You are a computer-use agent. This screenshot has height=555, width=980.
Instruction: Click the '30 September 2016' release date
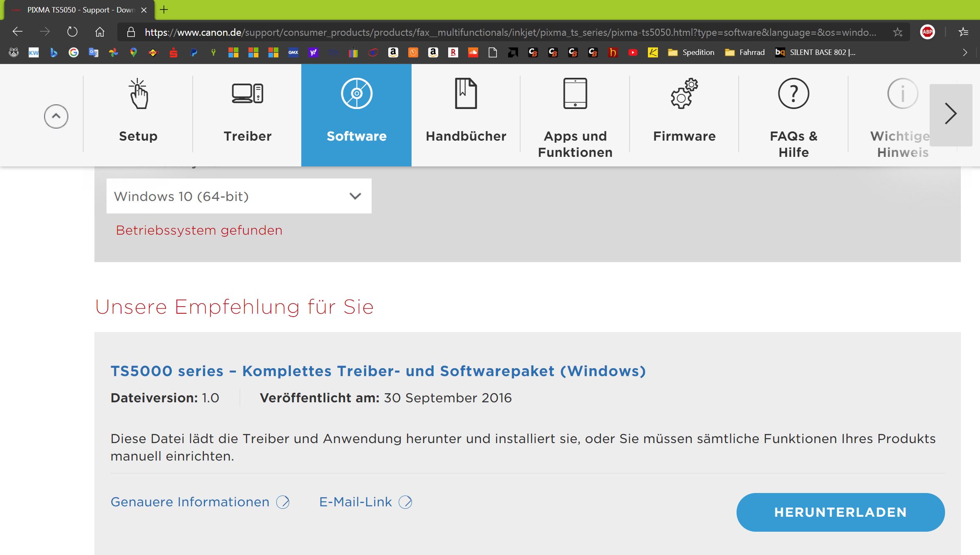click(448, 398)
